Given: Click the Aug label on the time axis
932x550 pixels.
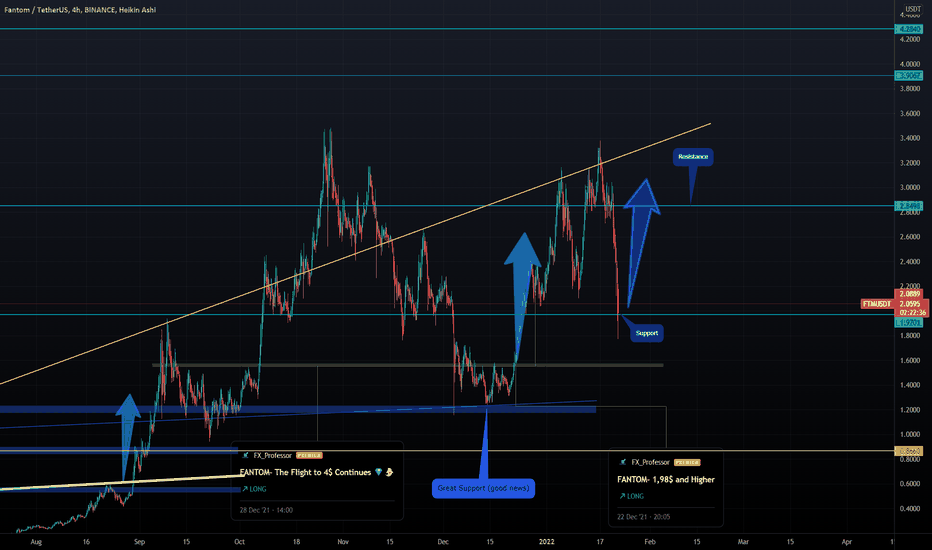Looking at the screenshot, I should tap(36, 542).
